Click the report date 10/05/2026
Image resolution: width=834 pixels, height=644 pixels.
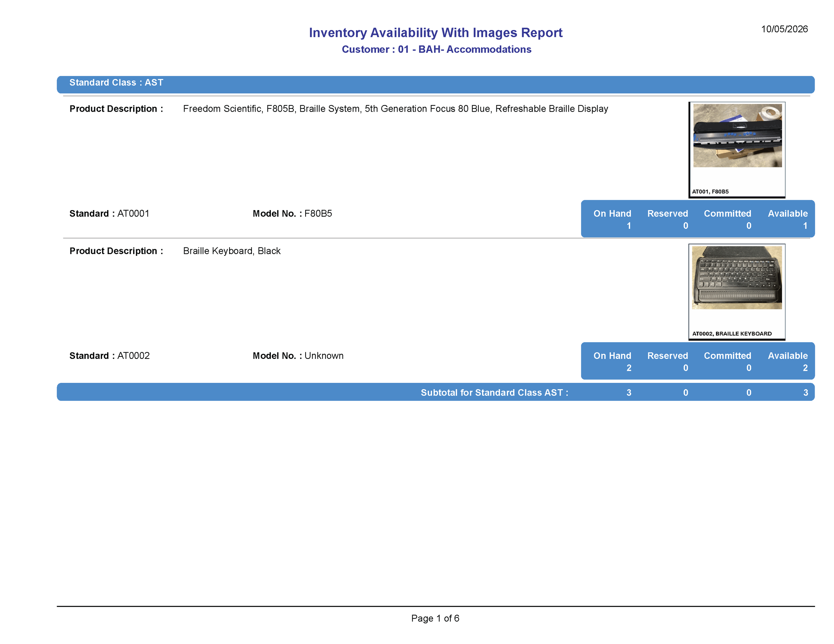pos(784,29)
